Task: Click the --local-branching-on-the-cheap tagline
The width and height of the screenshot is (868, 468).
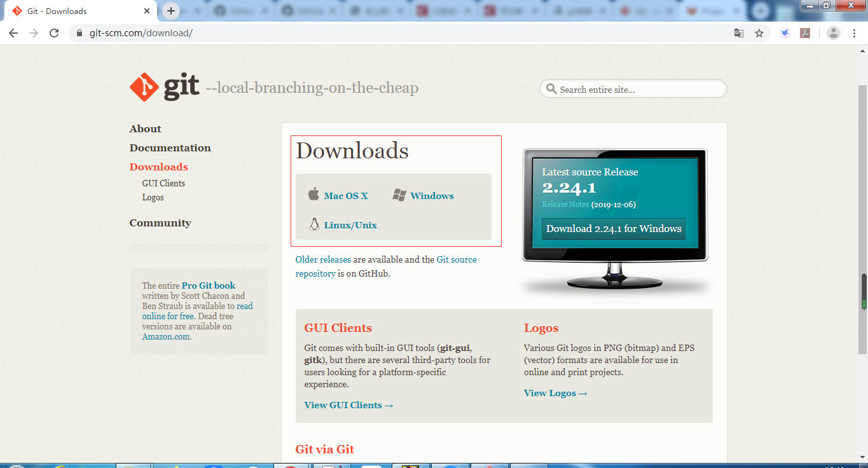Action: tap(312, 88)
